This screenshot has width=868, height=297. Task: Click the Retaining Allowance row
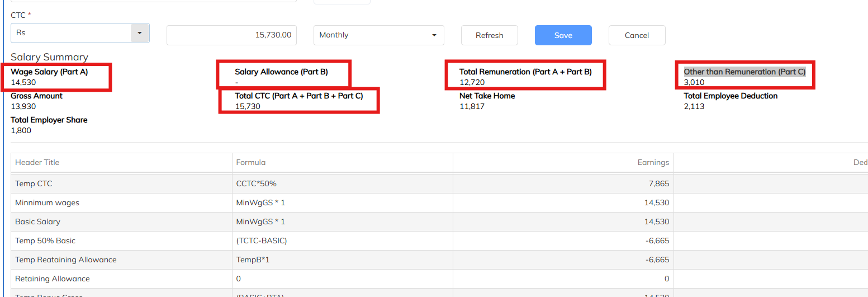coord(52,279)
